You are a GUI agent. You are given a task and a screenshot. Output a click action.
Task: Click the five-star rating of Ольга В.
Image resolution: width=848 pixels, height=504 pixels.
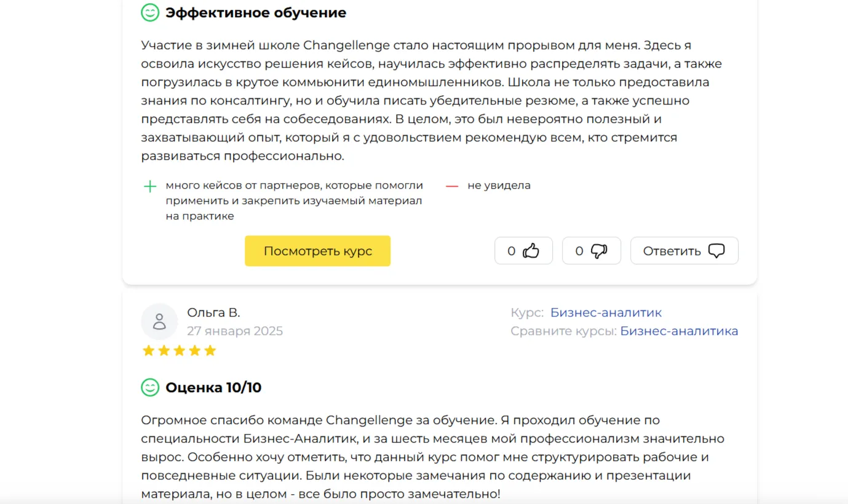(179, 350)
